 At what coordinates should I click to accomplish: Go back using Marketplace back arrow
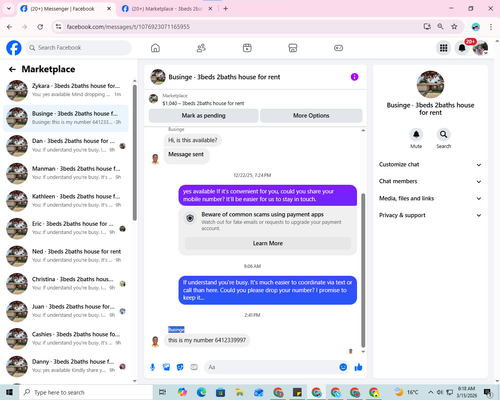click(12, 69)
